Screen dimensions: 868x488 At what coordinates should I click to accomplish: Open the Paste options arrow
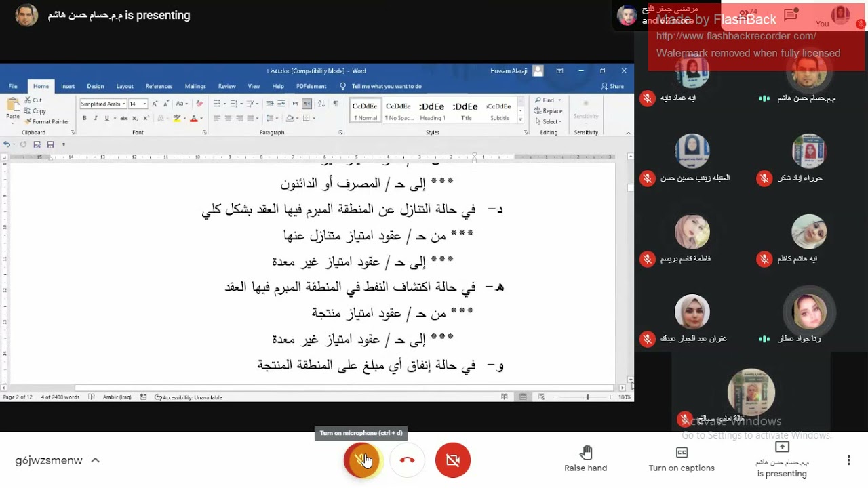[x=13, y=123]
